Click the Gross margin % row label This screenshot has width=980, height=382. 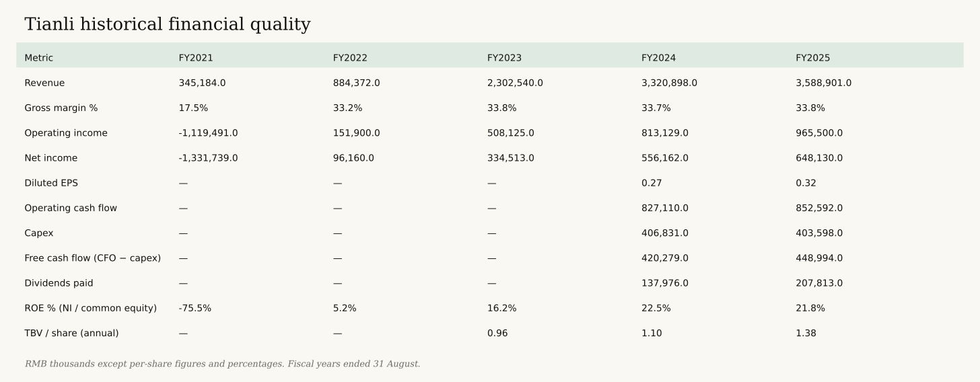click(x=61, y=108)
